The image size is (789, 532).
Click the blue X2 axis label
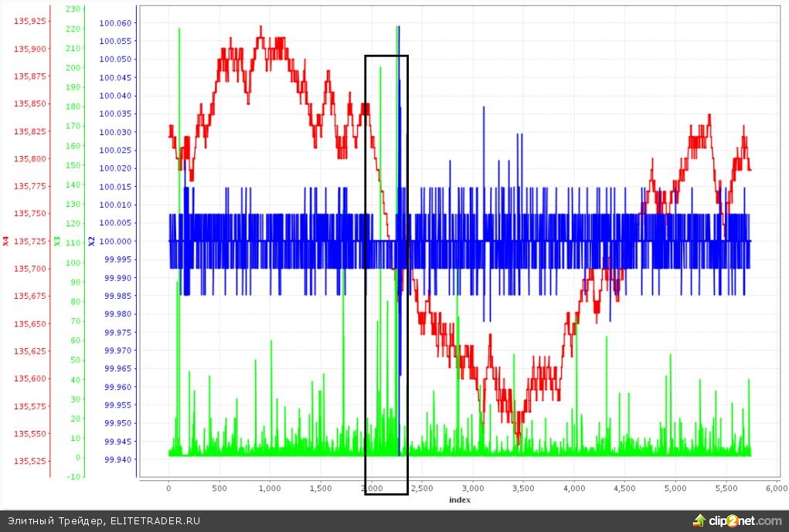click(x=90, y=241)
